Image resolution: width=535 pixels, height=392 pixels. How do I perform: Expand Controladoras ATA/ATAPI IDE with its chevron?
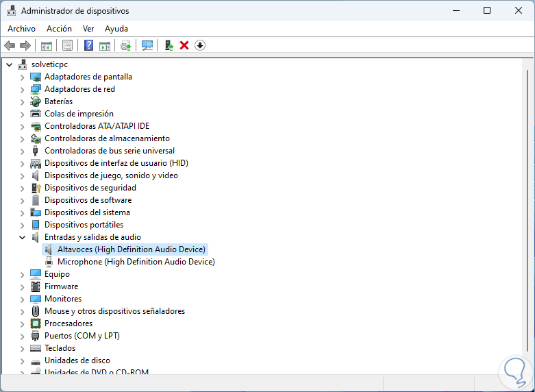click(x=22, y=127)
